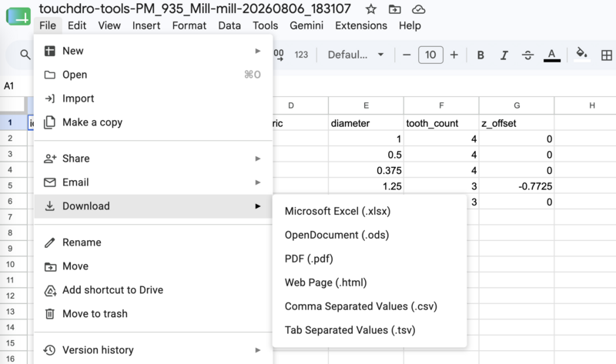Download as Comma Separated Values (.csv)
The height and width of the screenshot is (364, 616).
tap(370, 306)
